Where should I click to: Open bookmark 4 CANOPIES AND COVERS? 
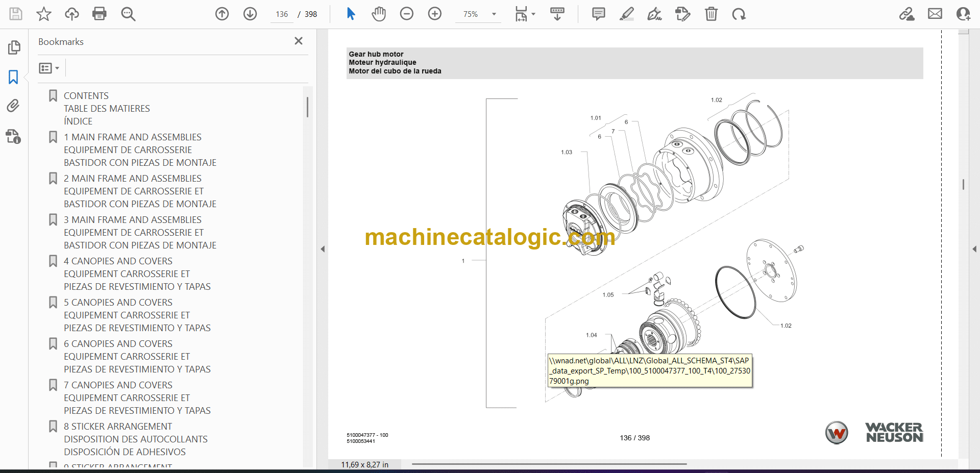(x=118, y=261)
